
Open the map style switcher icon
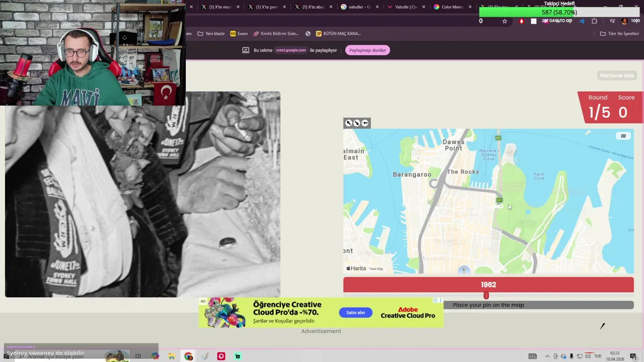tap(623, 136)
